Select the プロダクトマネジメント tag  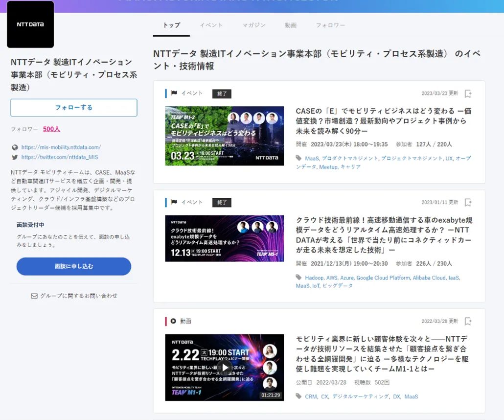350,158
